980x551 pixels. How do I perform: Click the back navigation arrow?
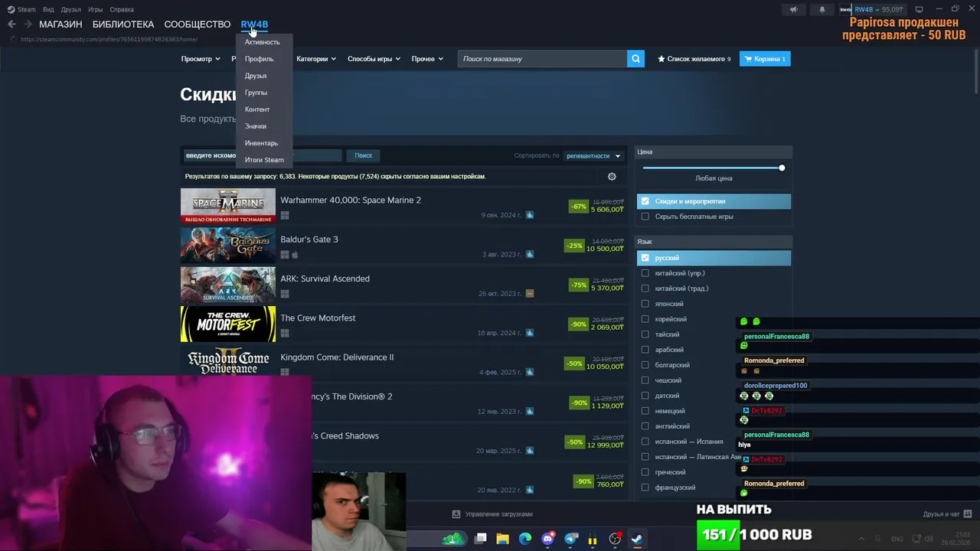point(11,24)
